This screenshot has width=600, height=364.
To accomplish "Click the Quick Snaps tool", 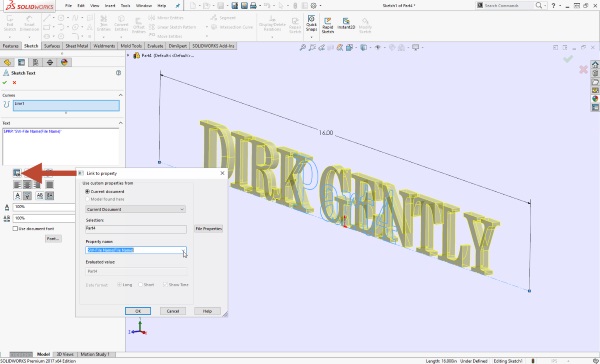I will [311, 24].
